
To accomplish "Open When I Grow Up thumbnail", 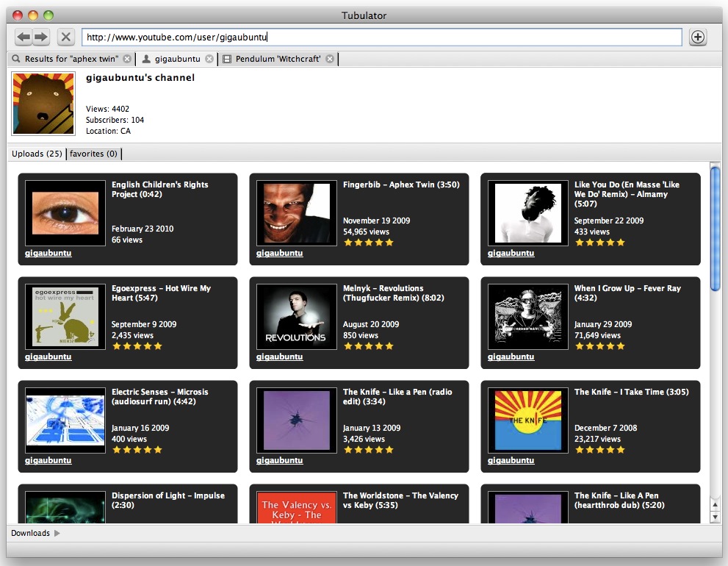I will [528, 317].
